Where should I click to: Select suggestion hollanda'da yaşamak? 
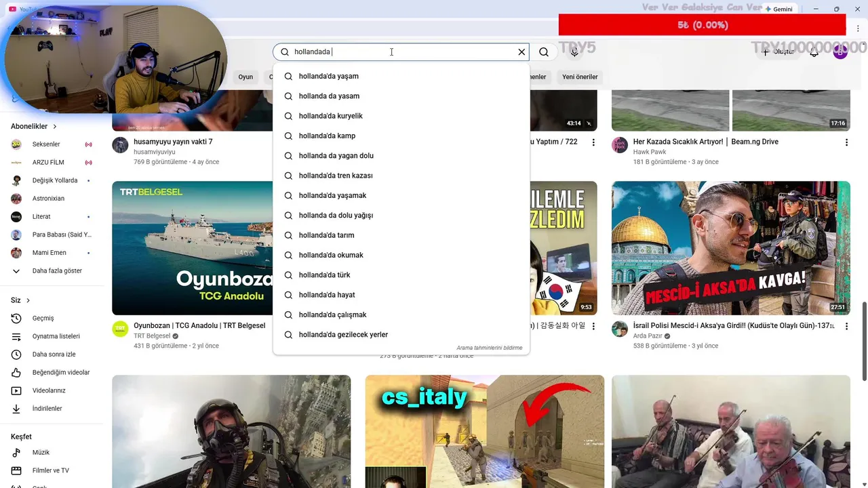[x=401, y=196]
